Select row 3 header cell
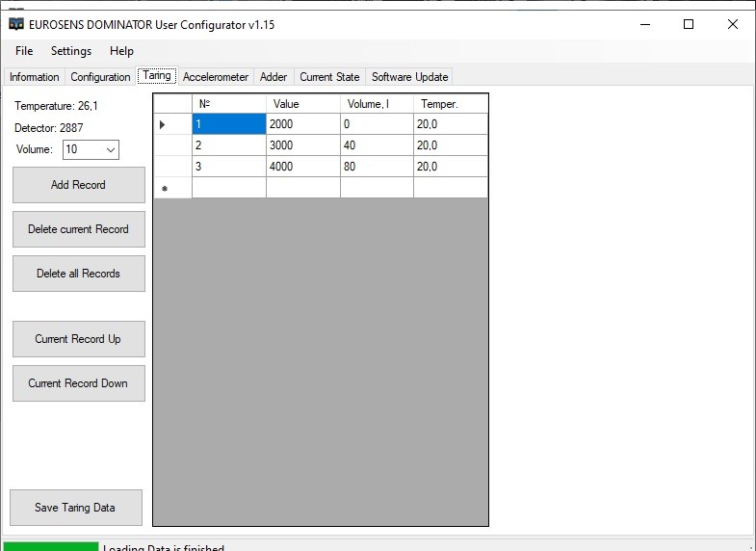The height and width of the screenshot is (551, 756). coord(173,167)
